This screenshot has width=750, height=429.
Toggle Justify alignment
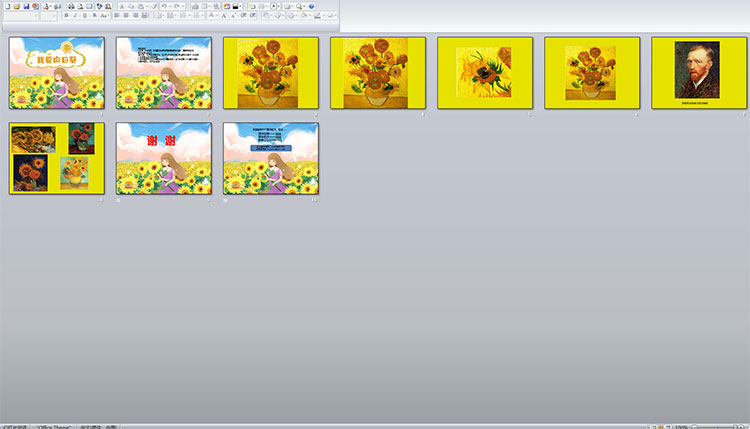(144, 15)
